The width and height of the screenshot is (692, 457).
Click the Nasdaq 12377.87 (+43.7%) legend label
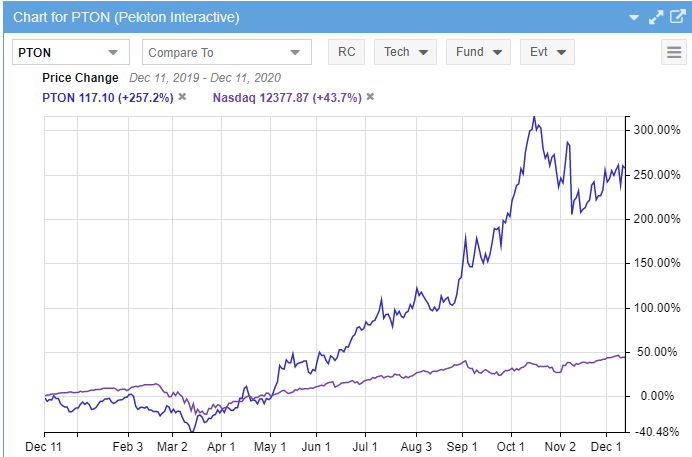pyautogui.click(x=287, y=97)
